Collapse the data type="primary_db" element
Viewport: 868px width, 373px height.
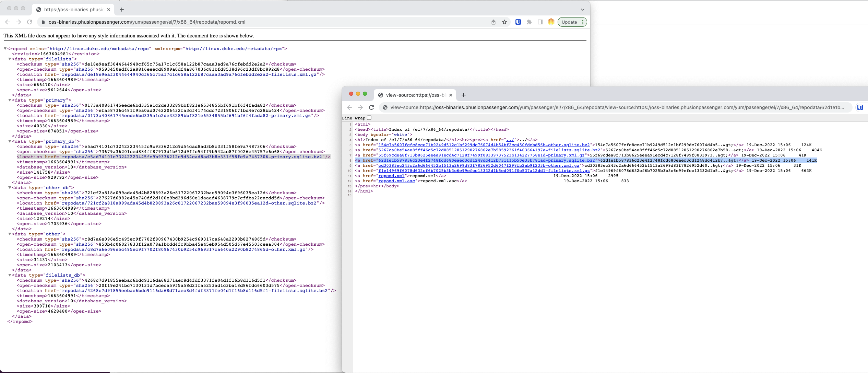tap(10, 141)
